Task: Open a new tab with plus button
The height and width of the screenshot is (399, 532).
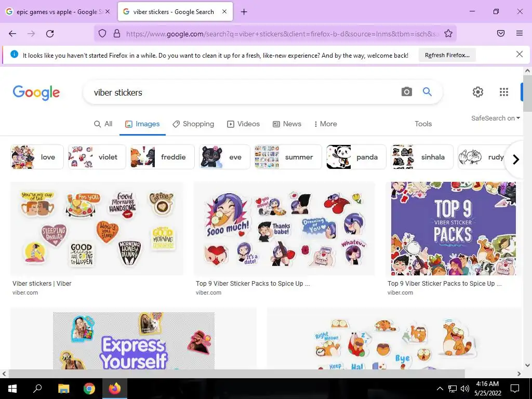Action: tap(244, 12)
